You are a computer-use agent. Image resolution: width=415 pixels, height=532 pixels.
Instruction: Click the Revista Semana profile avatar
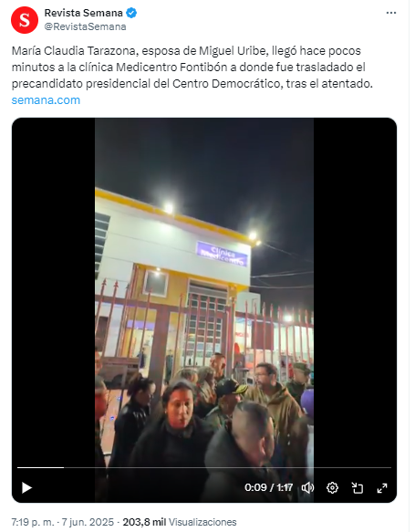25,20
